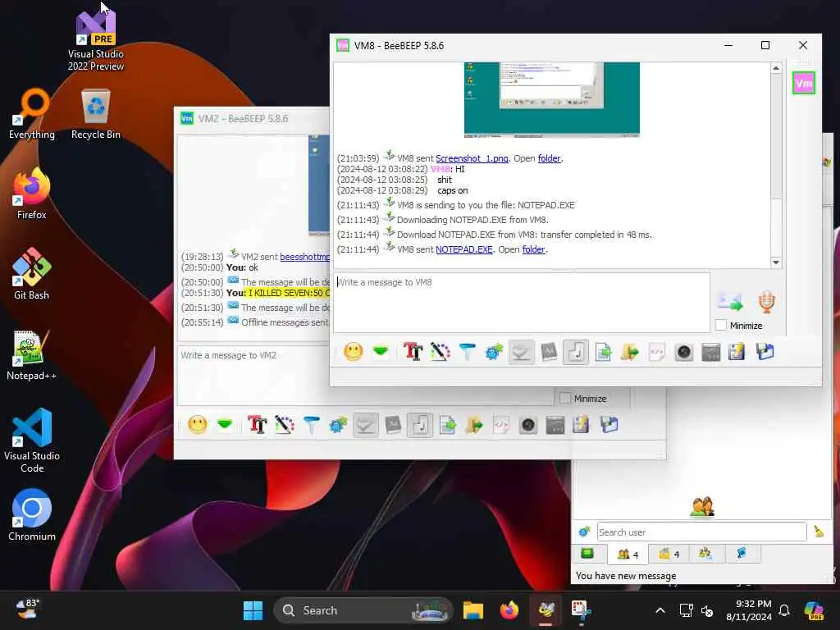
Task: Send the message using the green arrow button in VM8
Action: click(730, 302)
